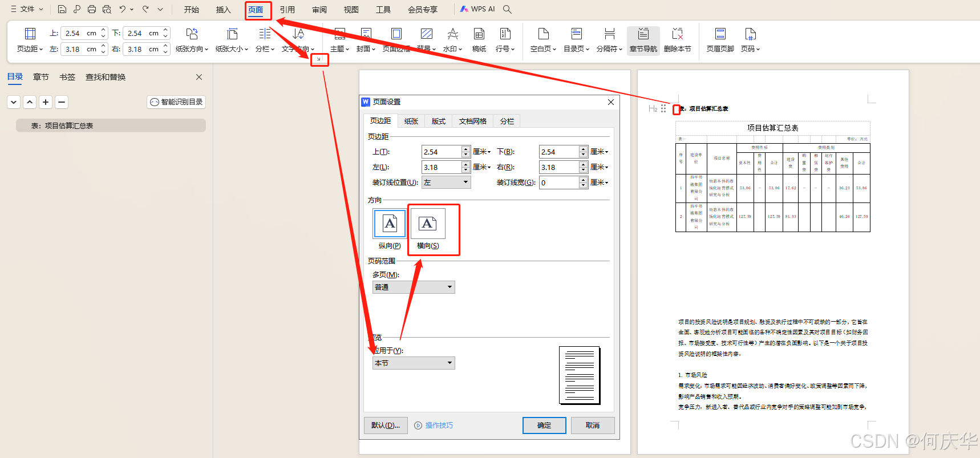The image size is (980, 458).
Task: Click the 页码 page number icon
Action: 750,34
